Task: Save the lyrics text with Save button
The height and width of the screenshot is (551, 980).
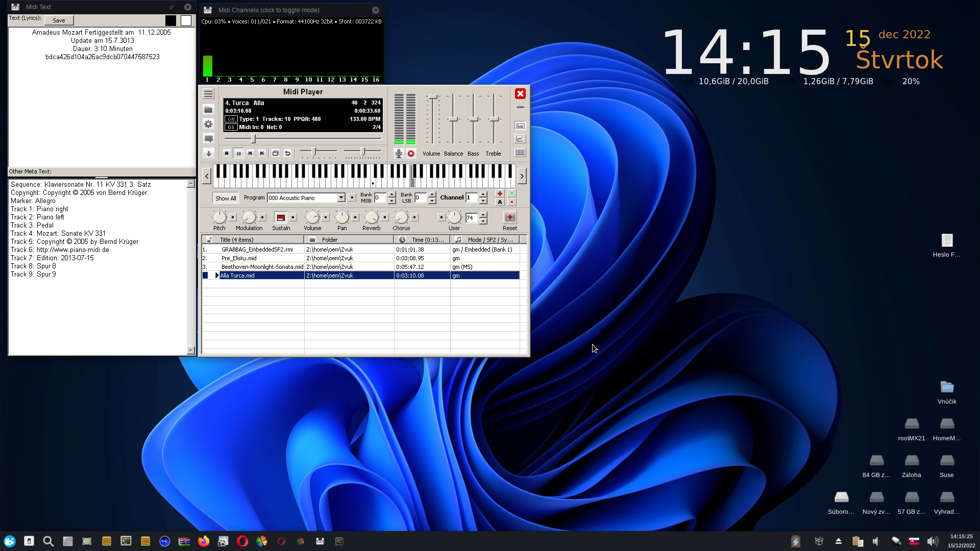Action: point(59,20)
